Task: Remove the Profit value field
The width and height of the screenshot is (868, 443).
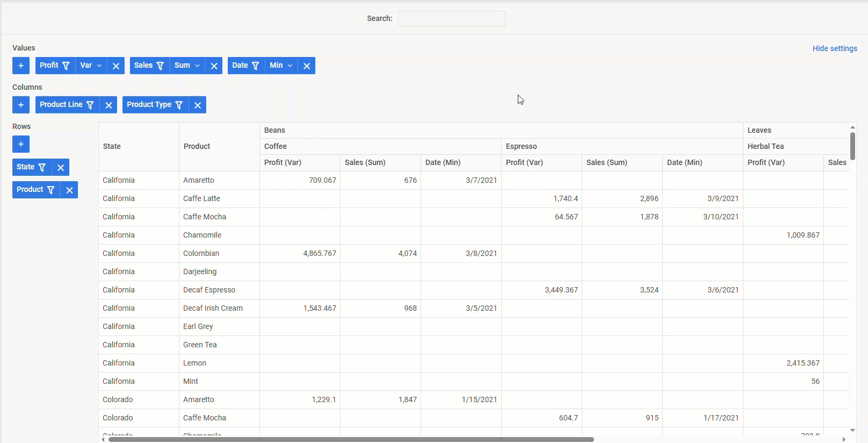Action: (x=116, y=66)
